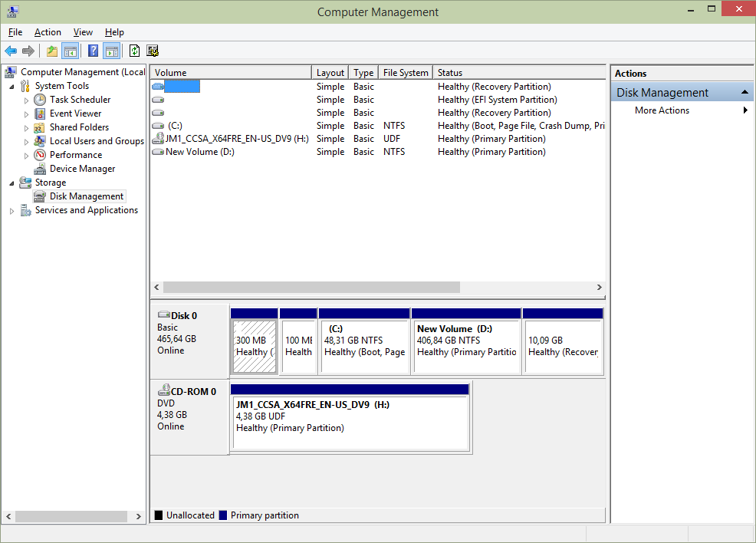Expand the Shared Folders node
The image size is (756, 543).
click(x=27, y=128)
